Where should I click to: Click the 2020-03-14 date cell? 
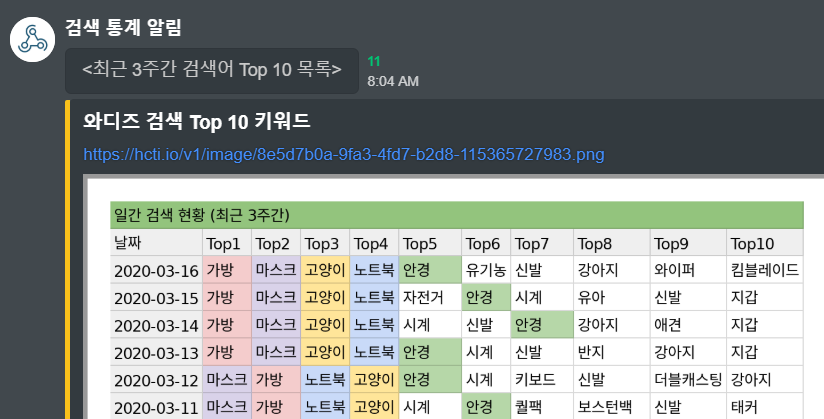point(156,325)
